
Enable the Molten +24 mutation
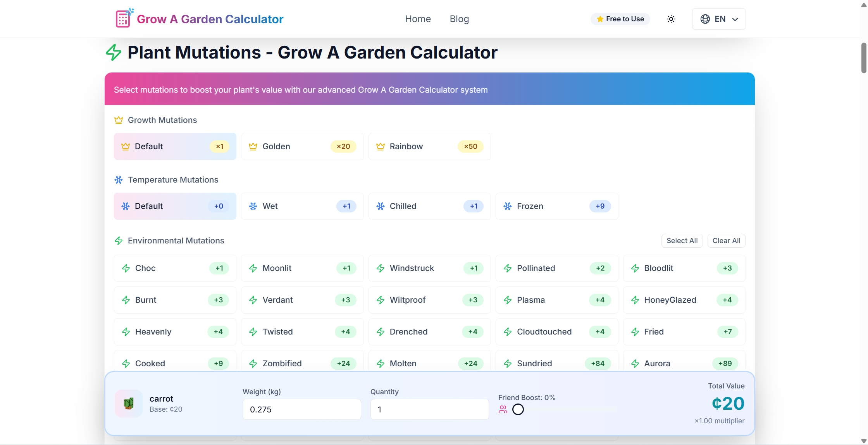point(430,361)
